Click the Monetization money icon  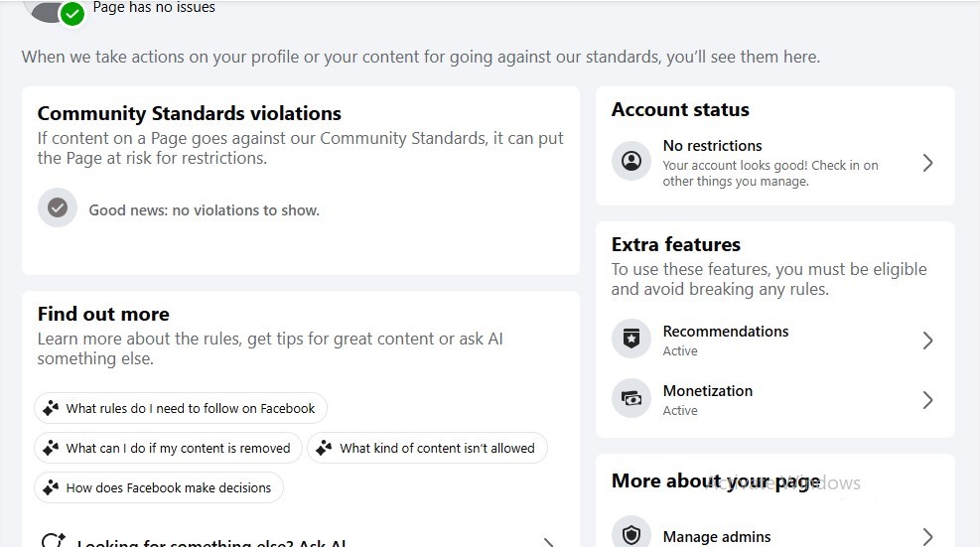click(631, 399)
